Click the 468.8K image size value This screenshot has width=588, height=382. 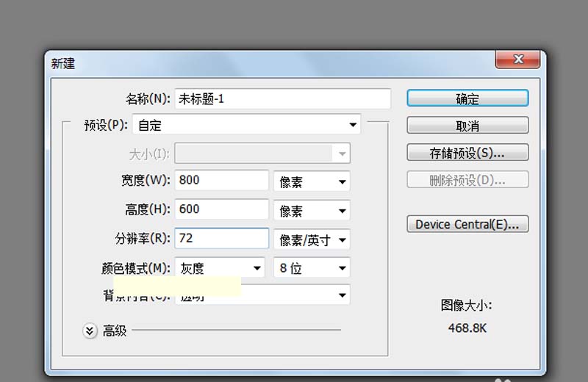[x=467, y=328]
